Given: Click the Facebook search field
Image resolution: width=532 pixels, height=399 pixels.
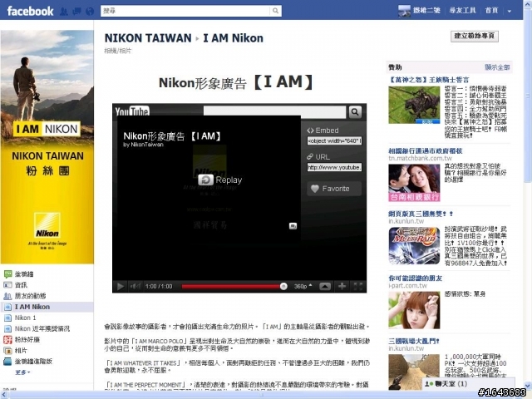Looking at the screenshot, I should click(x=185, y=11).
